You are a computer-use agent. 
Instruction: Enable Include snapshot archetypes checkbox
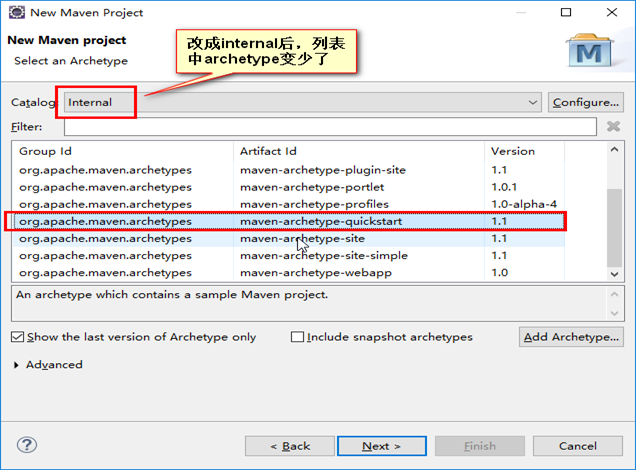297,337
